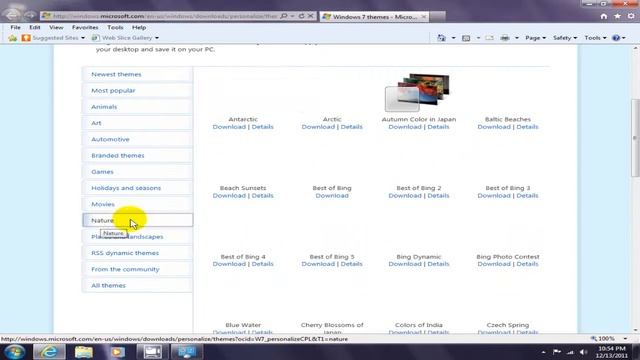View Details for Bing Dynamic theme
The height and width of the screenshot is (360, 640).
tap(438, 264)
